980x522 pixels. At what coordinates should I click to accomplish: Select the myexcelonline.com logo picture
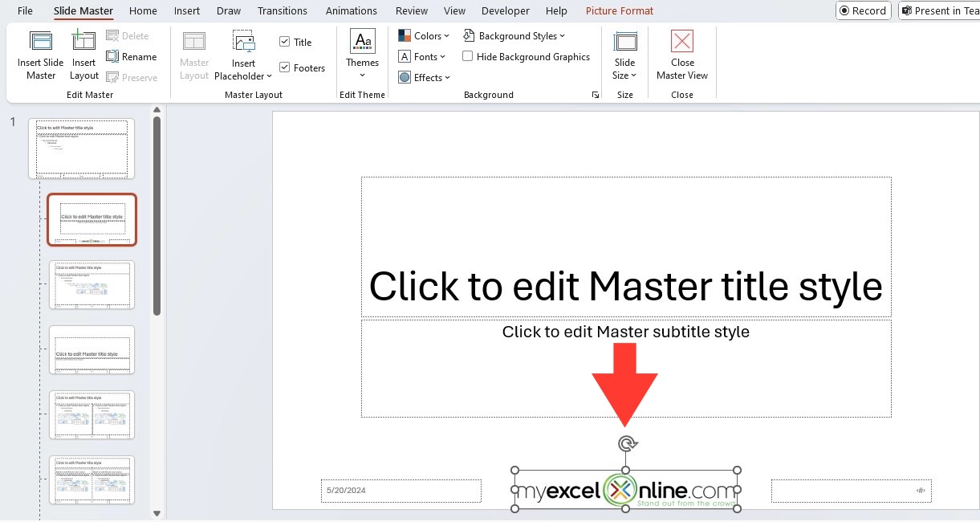(x=626, y=490)
